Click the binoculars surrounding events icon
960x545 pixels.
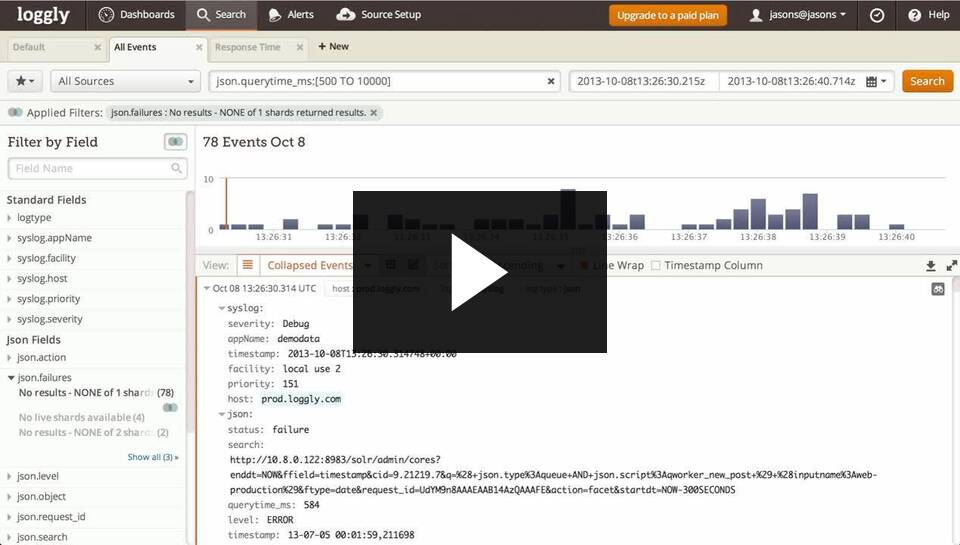point(938,289)
